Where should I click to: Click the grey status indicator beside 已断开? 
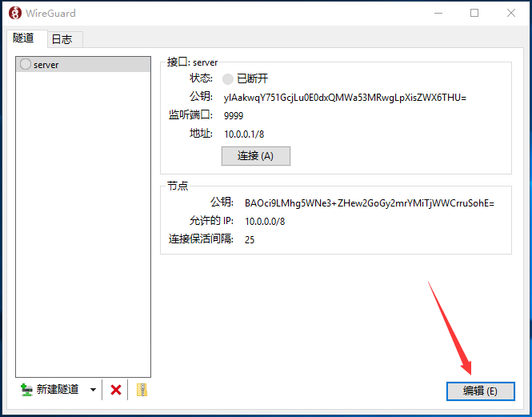[x=228, y=79]
